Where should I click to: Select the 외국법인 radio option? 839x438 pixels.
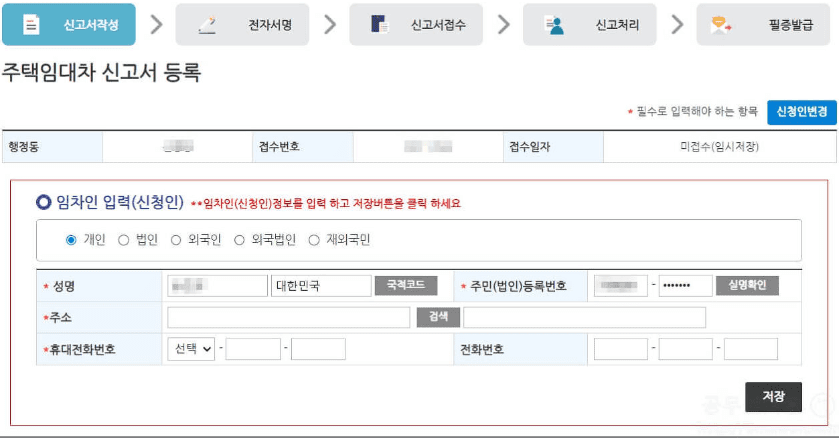click(x=239, y=240)
